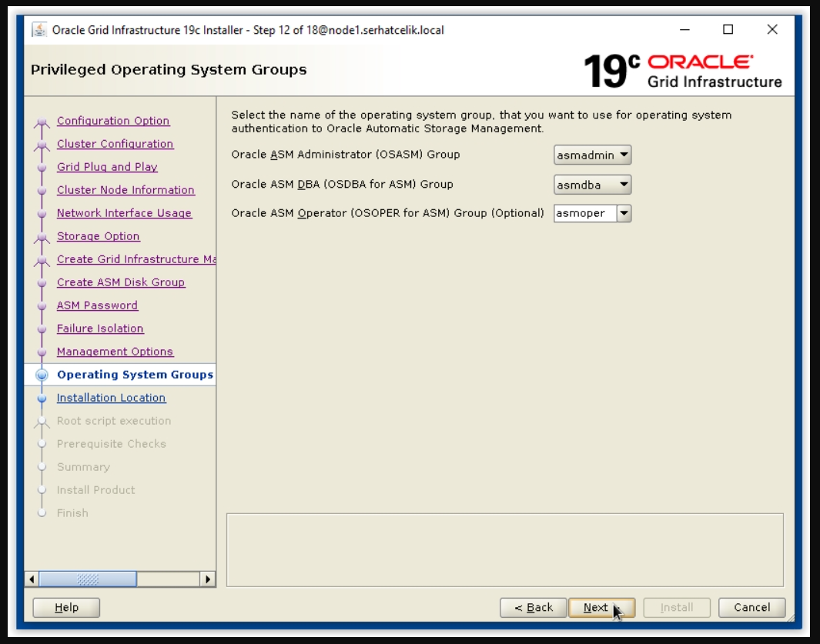Click the installer Java icon in title bar
820x644 pixels.
(39, 30)
